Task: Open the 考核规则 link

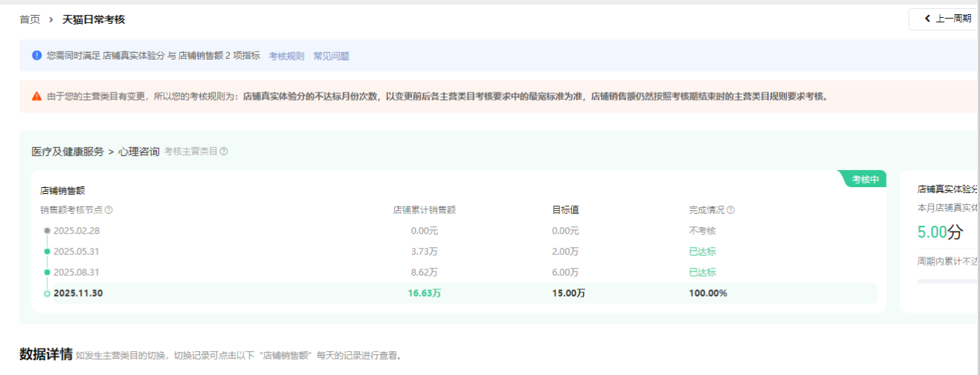Action: point(286,56)
